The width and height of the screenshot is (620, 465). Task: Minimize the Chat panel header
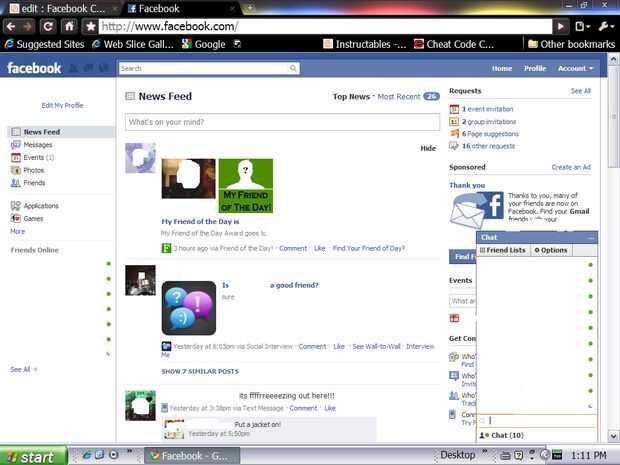pos(591,238)
